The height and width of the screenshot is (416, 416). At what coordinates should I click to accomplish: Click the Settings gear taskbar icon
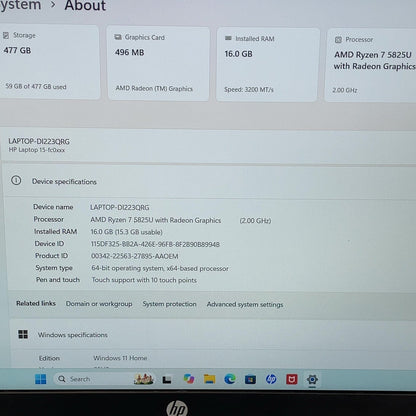coord(312,379)
